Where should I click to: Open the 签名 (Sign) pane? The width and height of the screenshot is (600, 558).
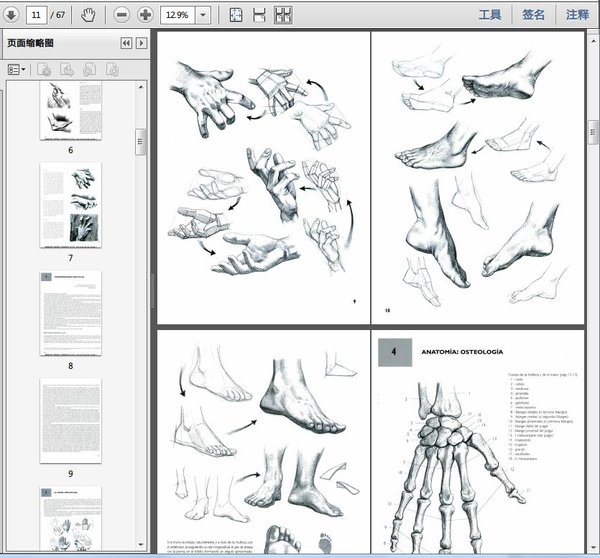(534, 15)
